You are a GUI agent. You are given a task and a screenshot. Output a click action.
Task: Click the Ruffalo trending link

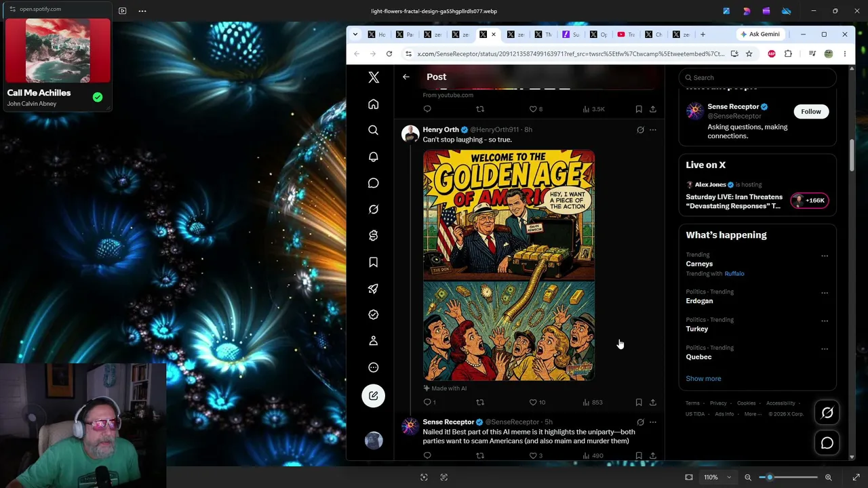click(x=734, y=274)
